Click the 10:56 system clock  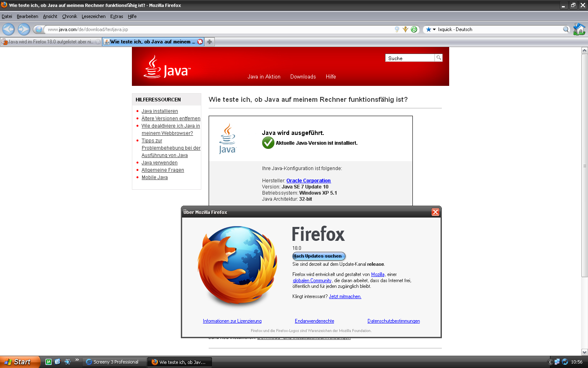(x=577, y=362)
